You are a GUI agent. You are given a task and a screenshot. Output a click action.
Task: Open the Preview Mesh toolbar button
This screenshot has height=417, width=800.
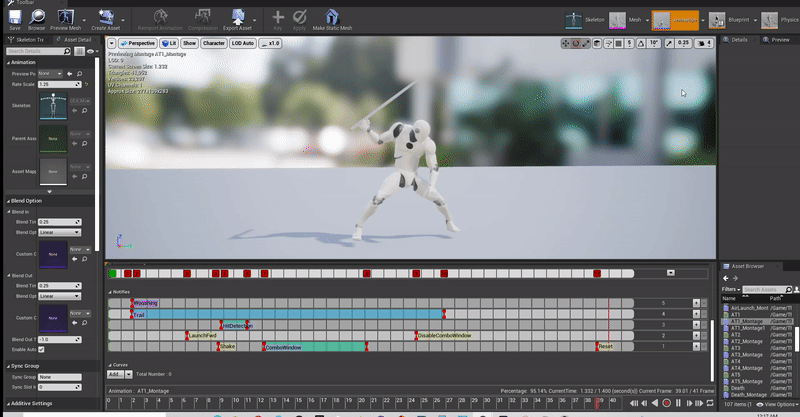tap(65, 20)
